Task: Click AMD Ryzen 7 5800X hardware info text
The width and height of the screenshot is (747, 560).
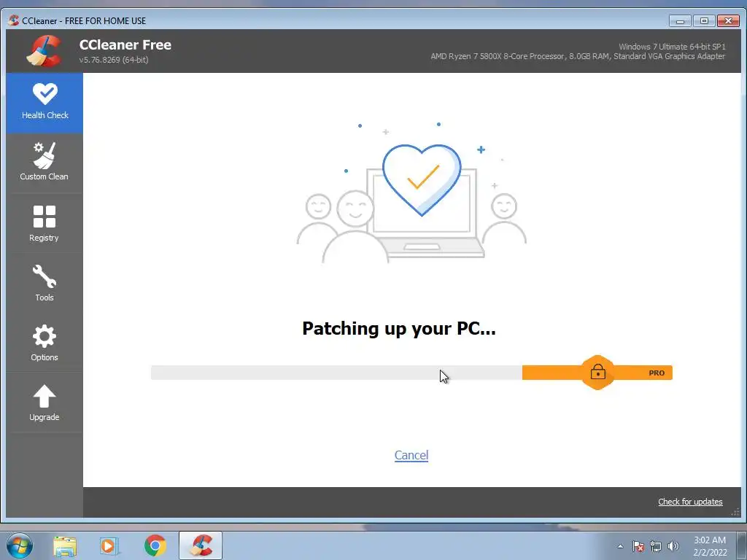Action: coord(578,56)
